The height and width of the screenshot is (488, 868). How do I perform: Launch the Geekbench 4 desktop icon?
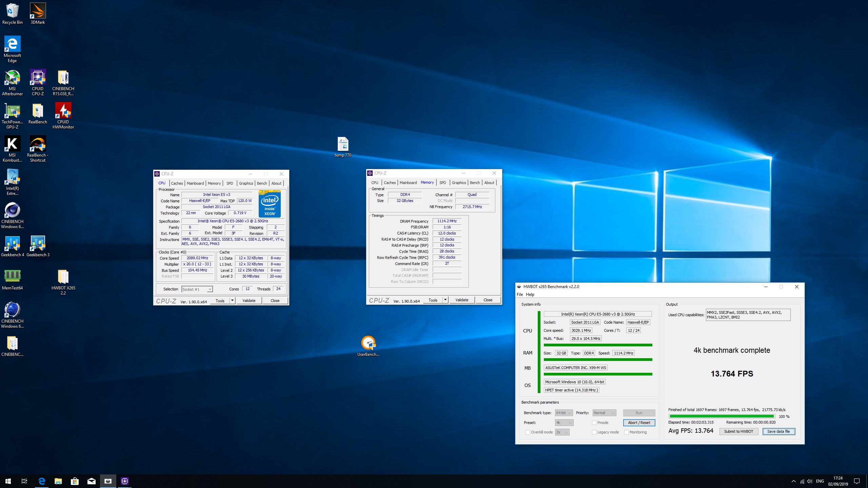pos(13,246)
